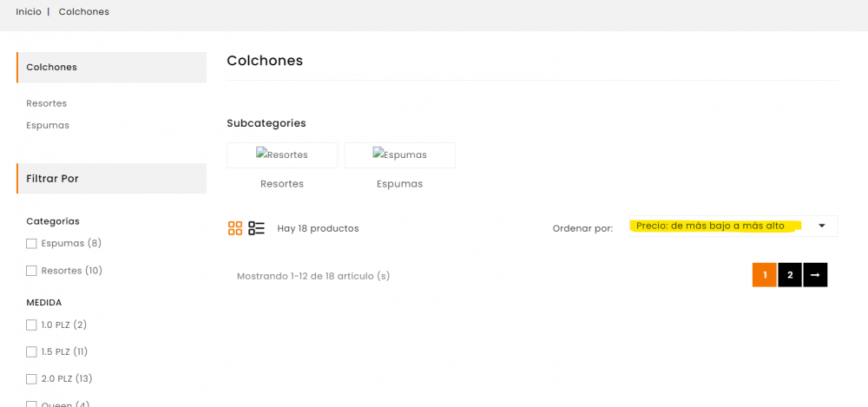The height and width of the screenshot is (407, 868).
Task: Select the 2.0 PLZ size filter
Action: click(32, 379)
